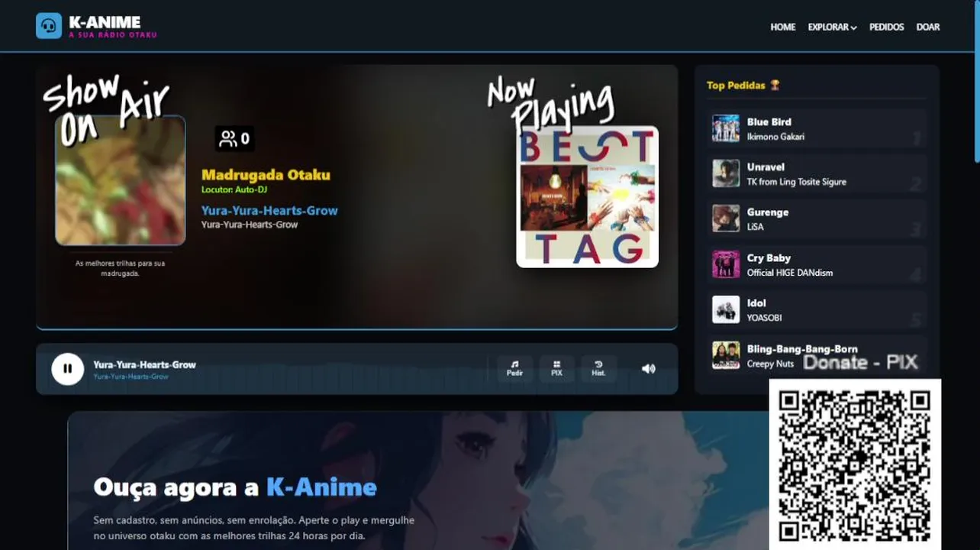Open the Gurenge album thumbnail

tap(726, 218)
